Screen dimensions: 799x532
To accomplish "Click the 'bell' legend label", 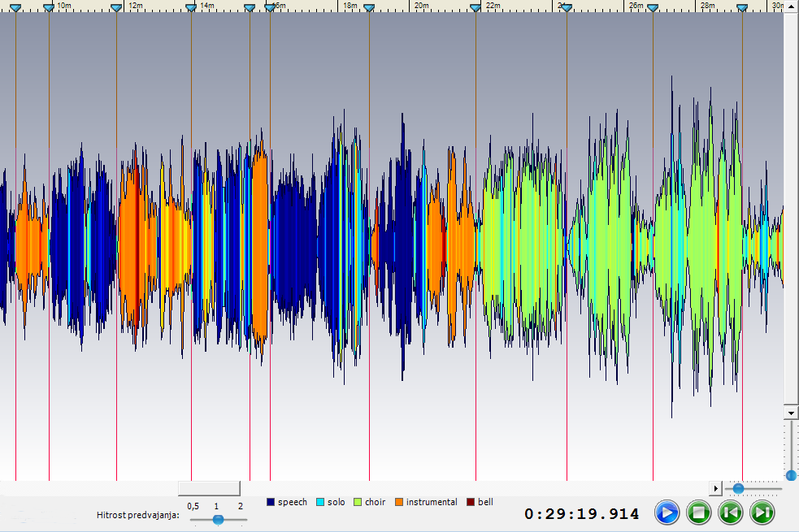I will pos(485,502).
